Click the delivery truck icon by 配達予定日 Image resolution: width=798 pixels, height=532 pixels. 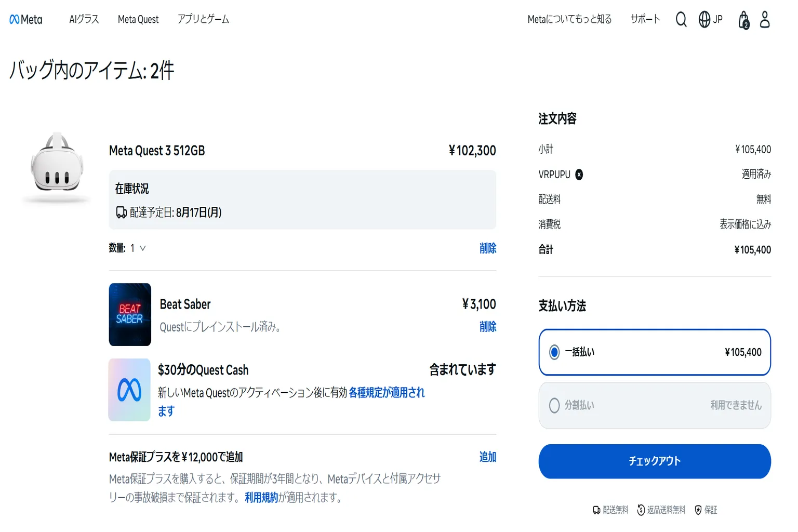[121, 212]
